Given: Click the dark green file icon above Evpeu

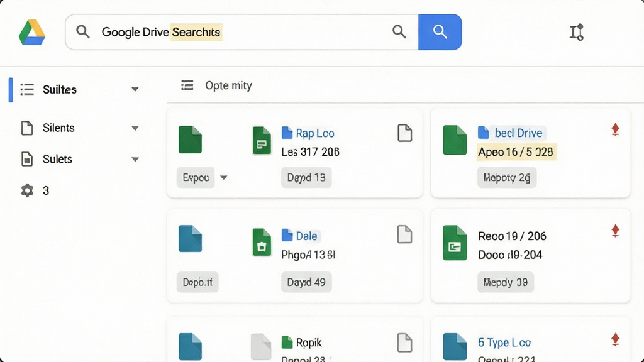Looking at the screenshot, I should 190,140.
